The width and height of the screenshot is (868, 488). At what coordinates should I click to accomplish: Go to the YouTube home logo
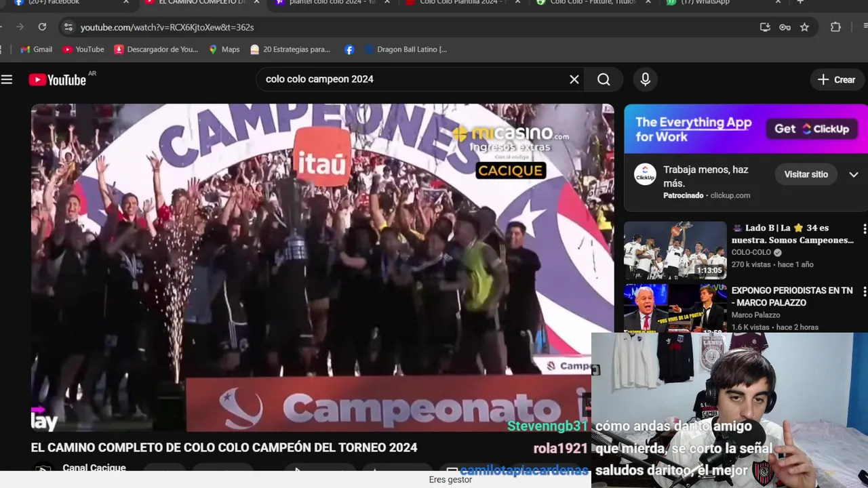(57, 80)
